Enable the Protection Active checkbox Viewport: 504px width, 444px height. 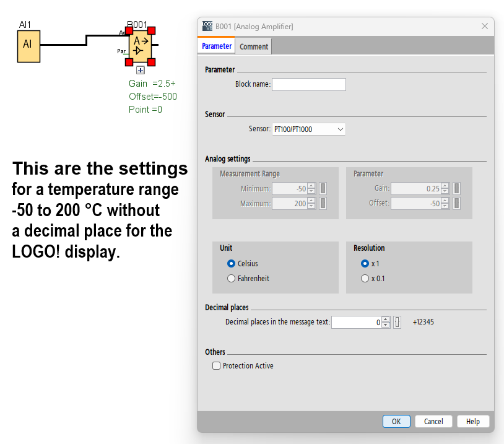pyautogui.click(x=216, y=365)
